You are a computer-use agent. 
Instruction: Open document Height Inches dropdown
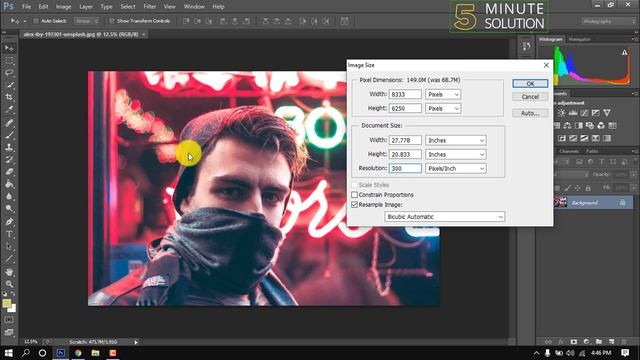click(456, 154)
